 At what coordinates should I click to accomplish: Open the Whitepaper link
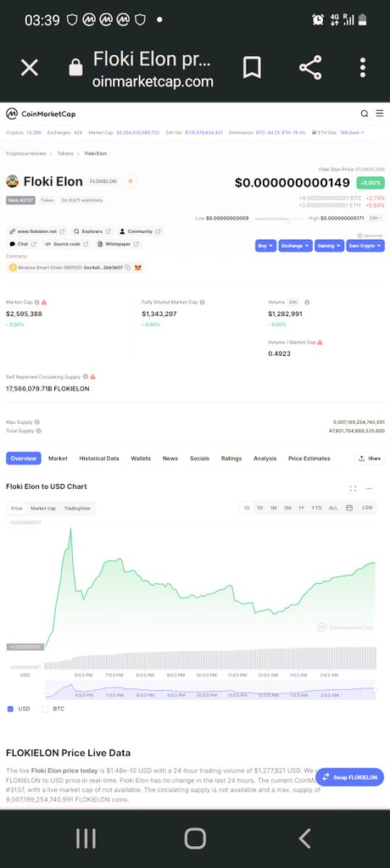[118, 244]
